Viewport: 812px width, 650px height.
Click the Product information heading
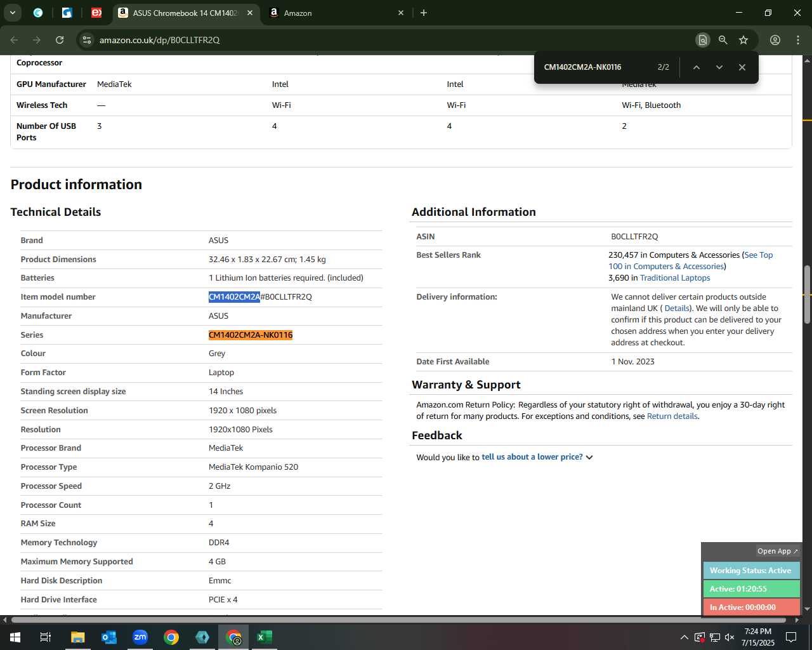(76, 185)
